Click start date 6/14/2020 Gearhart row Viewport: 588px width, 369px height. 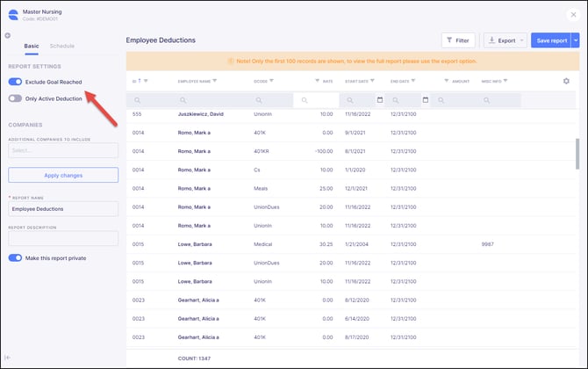(x=357, y=319)
